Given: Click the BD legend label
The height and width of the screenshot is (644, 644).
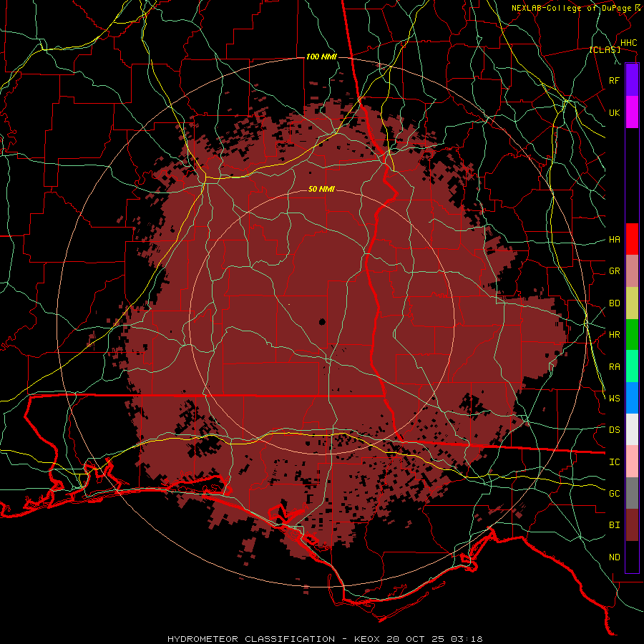Looking at the screenshot, I should [x=614, y=303].
